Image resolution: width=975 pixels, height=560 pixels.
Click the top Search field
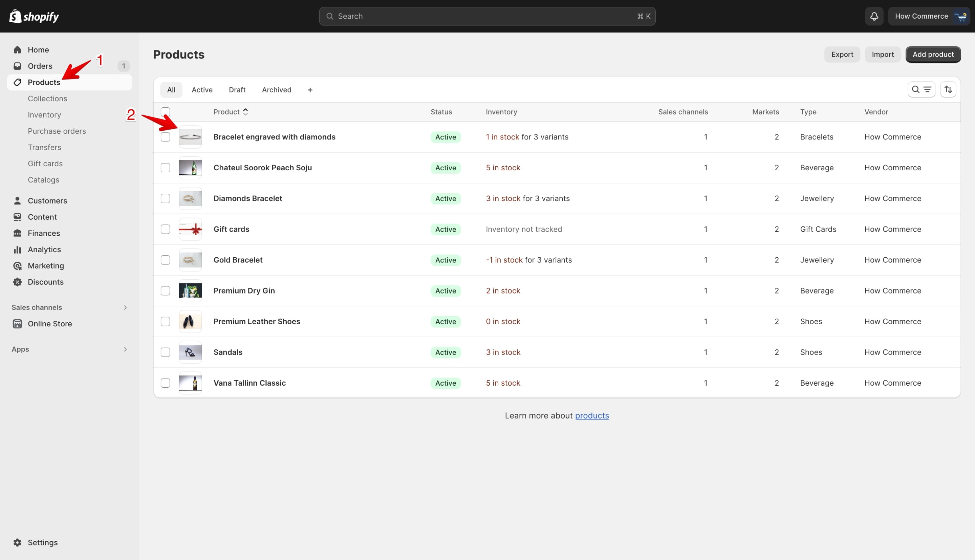tap(487, 16)
